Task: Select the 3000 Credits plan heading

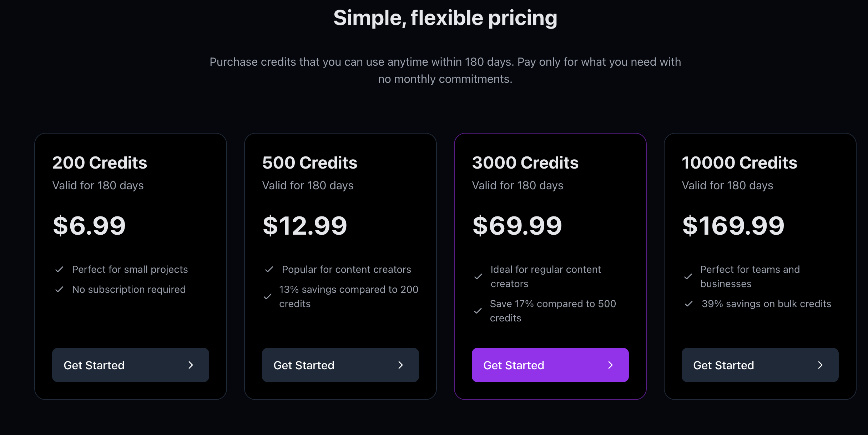Action: [x=525, y=163]
